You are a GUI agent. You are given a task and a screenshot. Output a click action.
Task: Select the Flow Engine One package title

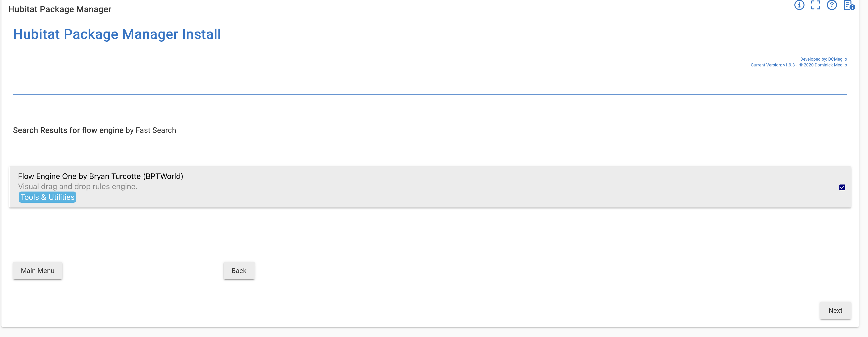point(100,176)
